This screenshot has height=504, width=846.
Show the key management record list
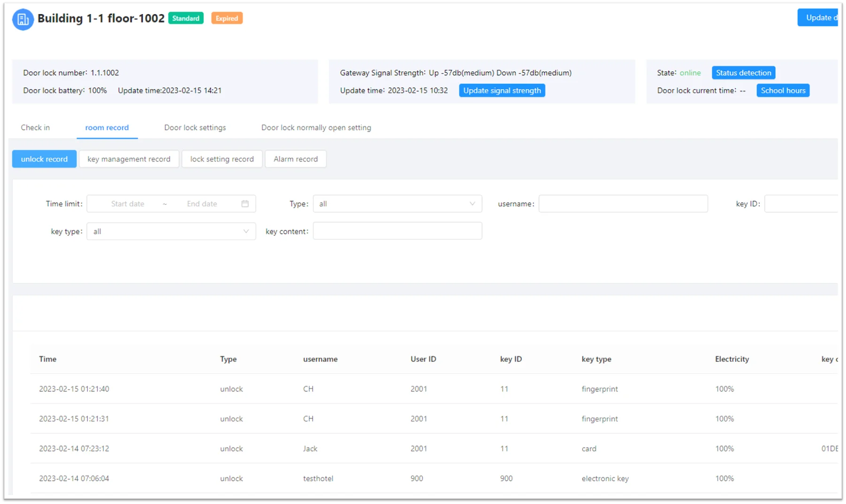point(129,159)
